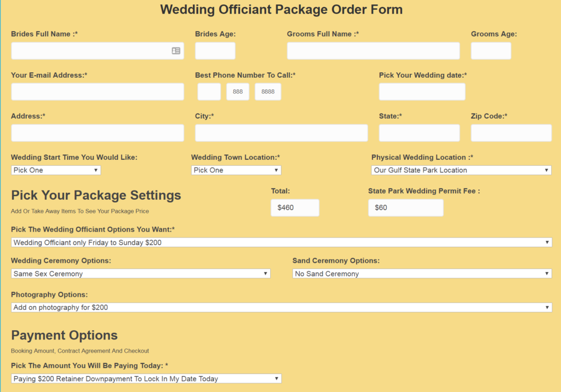This screenshot has height=392, width=561.
Task: Click the phone area code box
Action: [x=209, y=92]
